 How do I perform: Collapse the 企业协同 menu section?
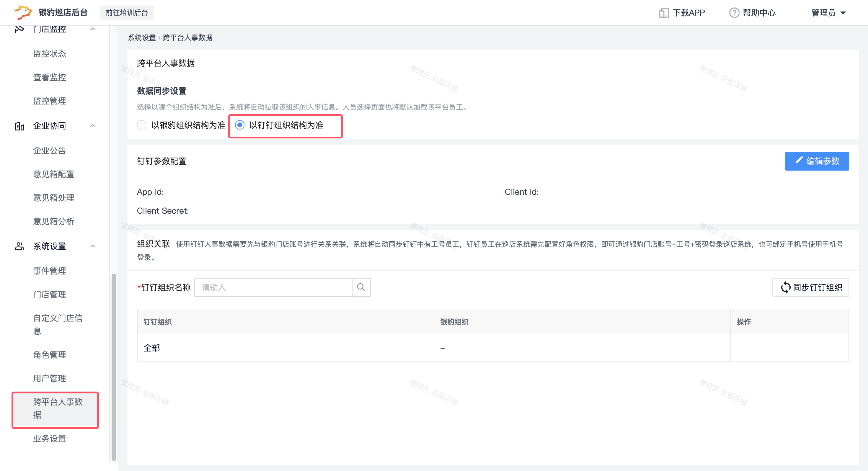93,126
